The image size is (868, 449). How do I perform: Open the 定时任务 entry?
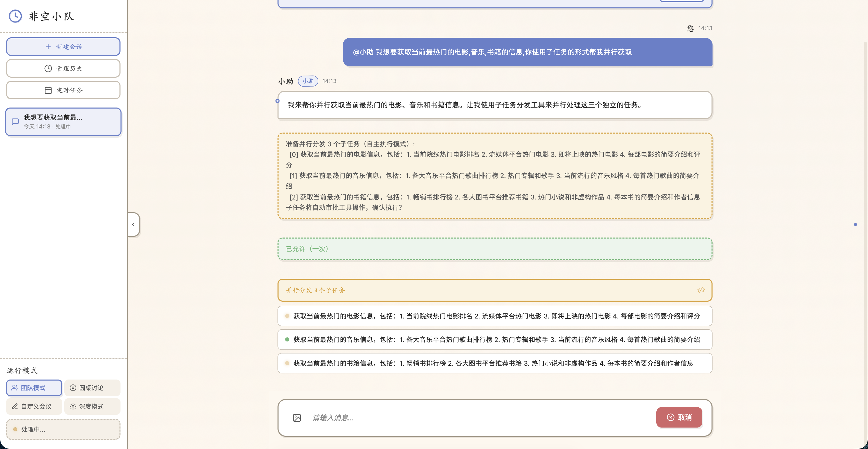pyautogui.click(x=63, y=90)
